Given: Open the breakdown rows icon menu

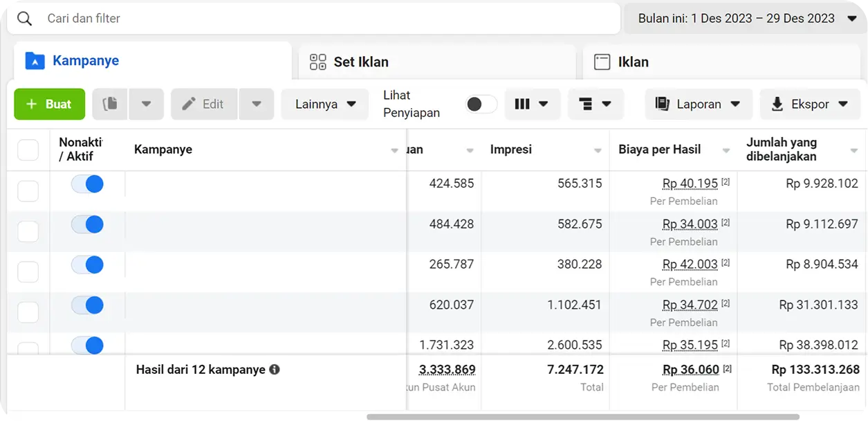Looking at the screenshot, I should click(x=595, y=104).
